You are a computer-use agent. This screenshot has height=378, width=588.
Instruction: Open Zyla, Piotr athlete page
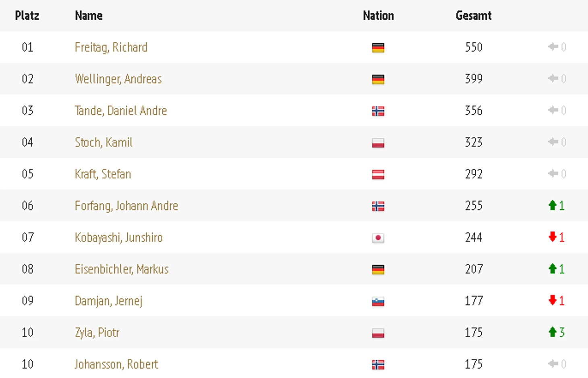pyautogui.click(x=97, y=333)
